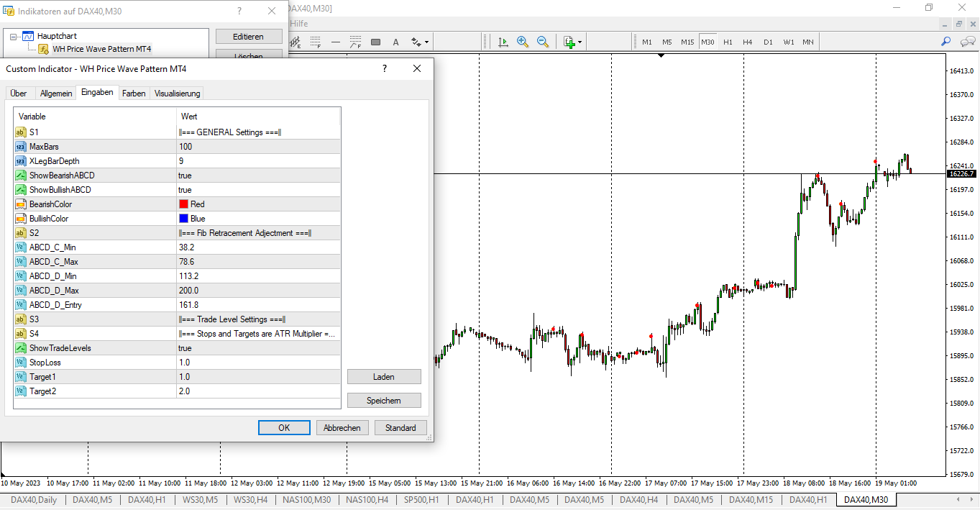Open the arrows tool dropdown arrow
Viewport: 980px width, 510px height.
tap(426, 42)
